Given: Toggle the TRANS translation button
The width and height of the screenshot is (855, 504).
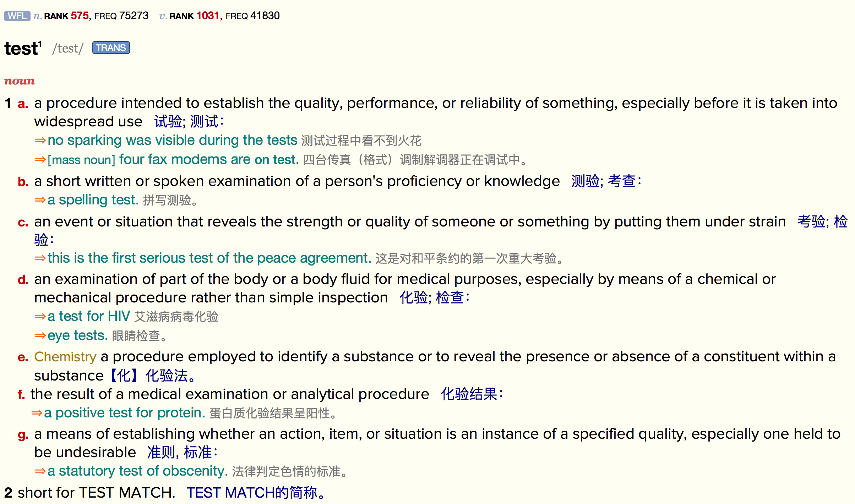Looking at the screenshot, I should point(111,48).
